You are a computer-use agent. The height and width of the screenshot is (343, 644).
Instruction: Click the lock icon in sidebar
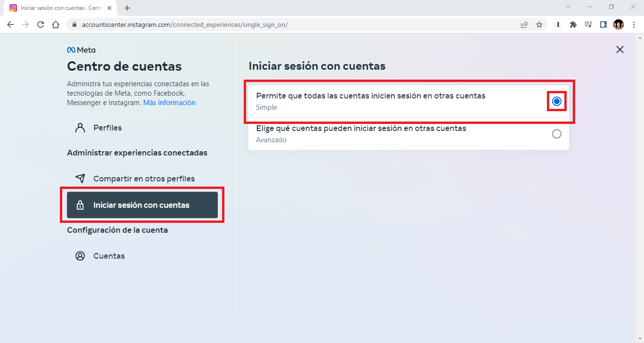pos(80,205)
